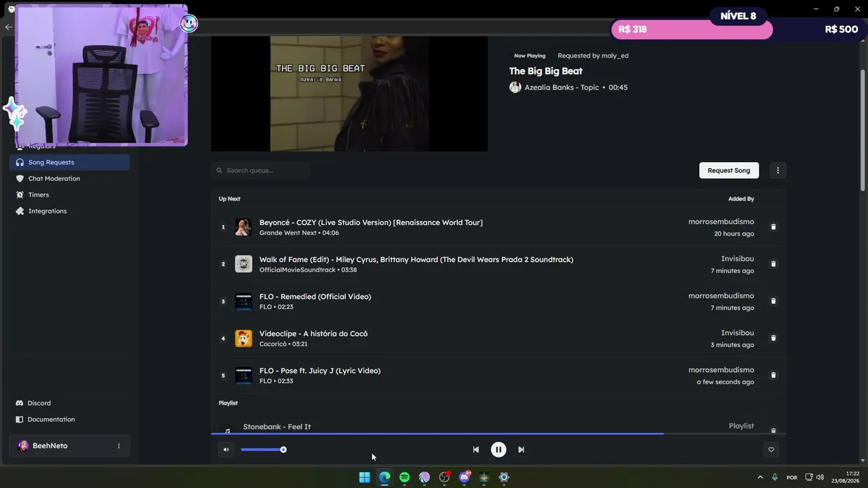Screen dimensions: 868x488
Task: Open Spotify from the taskbar
Action: coord(404,477)
